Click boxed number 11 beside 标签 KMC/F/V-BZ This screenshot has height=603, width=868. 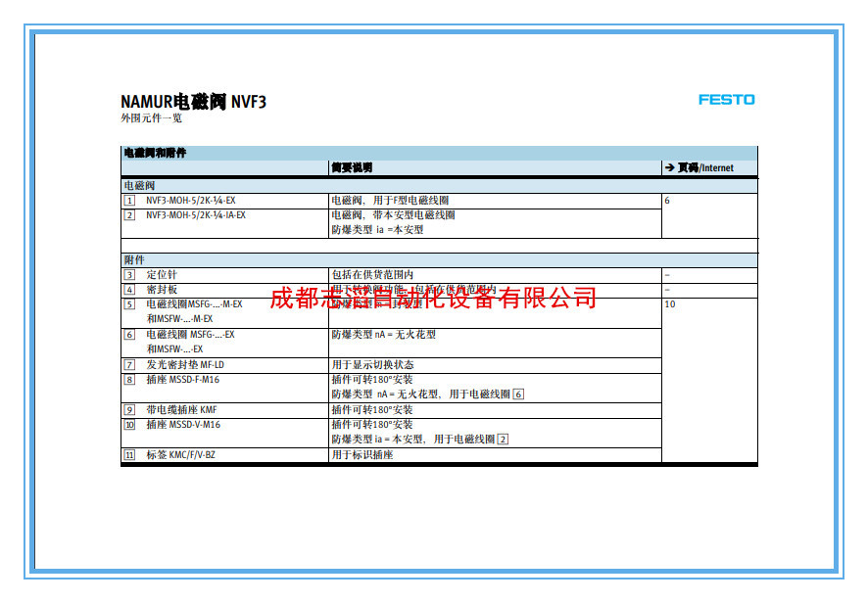[x=129, y=455]
